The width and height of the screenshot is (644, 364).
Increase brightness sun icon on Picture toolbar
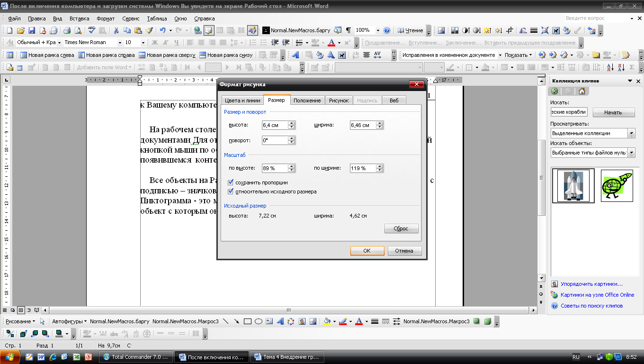[487, 30]
